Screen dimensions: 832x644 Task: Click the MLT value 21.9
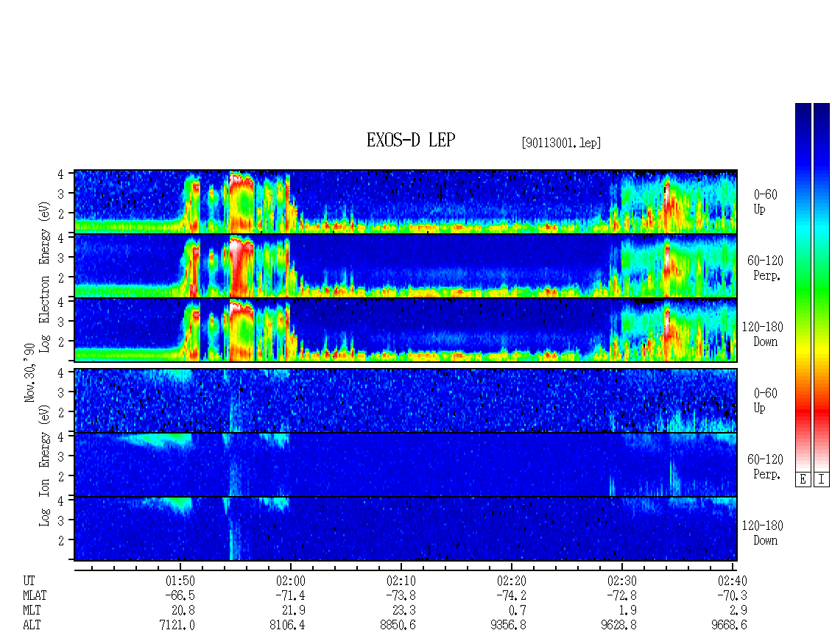click(294, 611)
